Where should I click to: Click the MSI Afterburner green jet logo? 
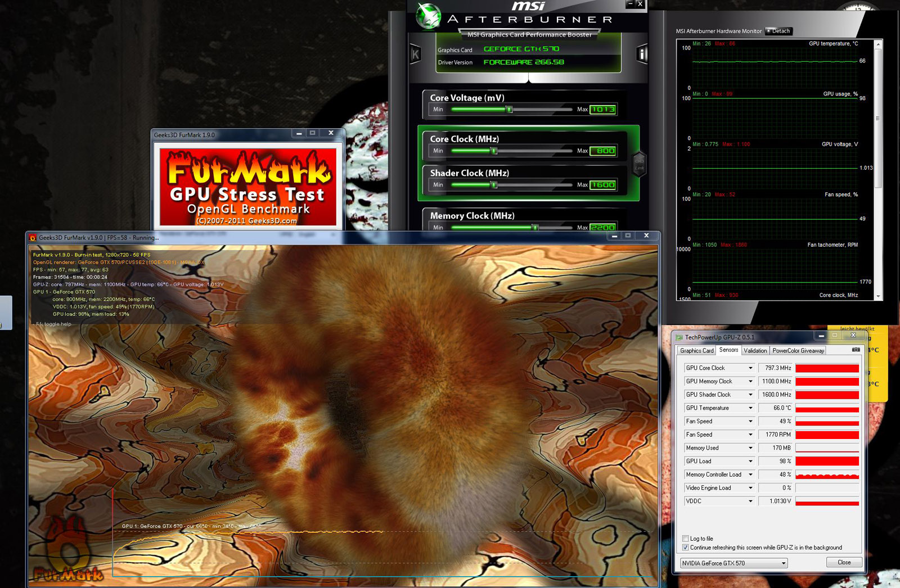tap(429, 16)
